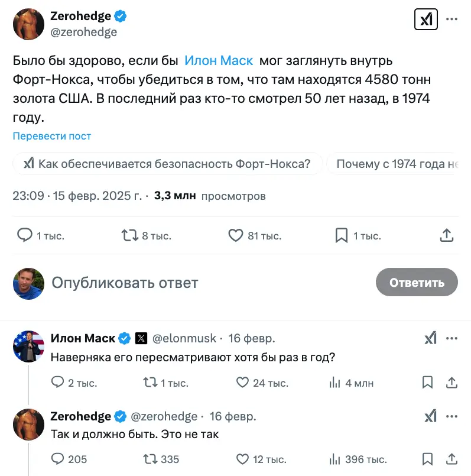471x476 pixels.
Task: Click the 'Перевести пост' link
Action: pos(52,136)
